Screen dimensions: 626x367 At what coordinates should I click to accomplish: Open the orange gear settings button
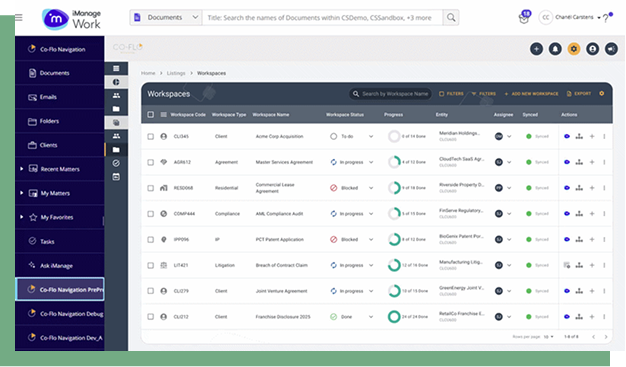point(574,49)
